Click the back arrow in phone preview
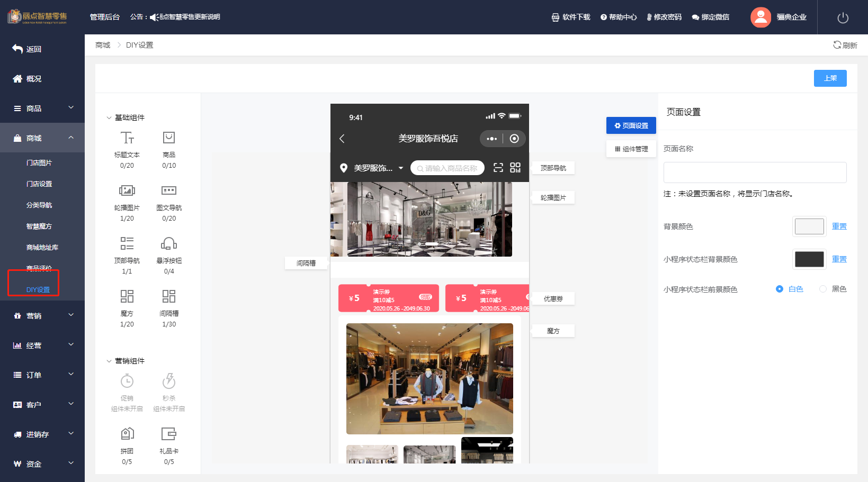Screen dimensions: 868x482 pos(342,139)
